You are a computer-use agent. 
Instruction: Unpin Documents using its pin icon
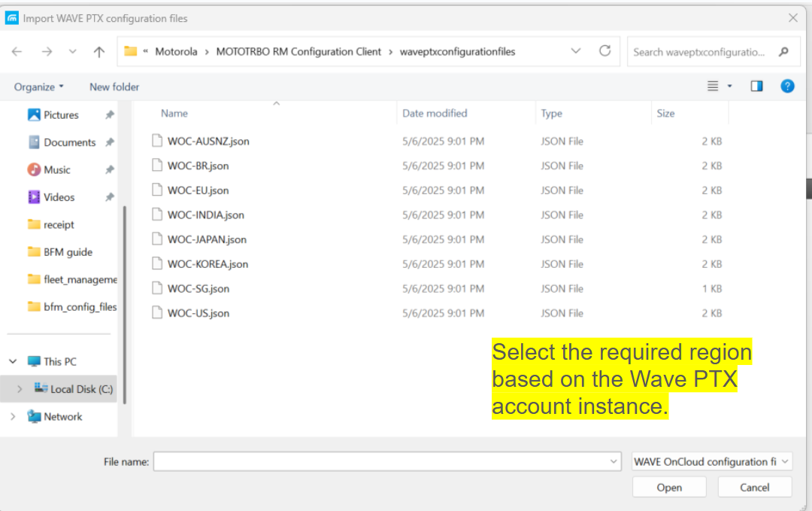pyautogui.click(x=109, y=142)
